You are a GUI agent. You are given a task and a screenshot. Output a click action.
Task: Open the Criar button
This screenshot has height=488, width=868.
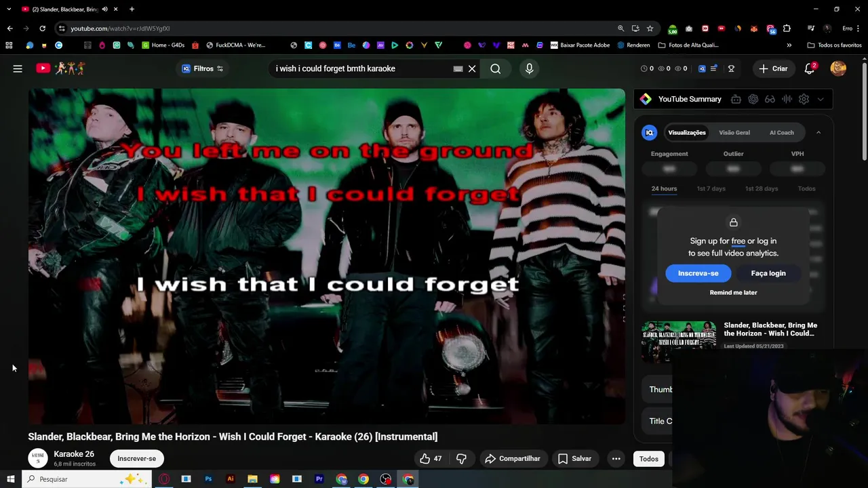point(773,68)
